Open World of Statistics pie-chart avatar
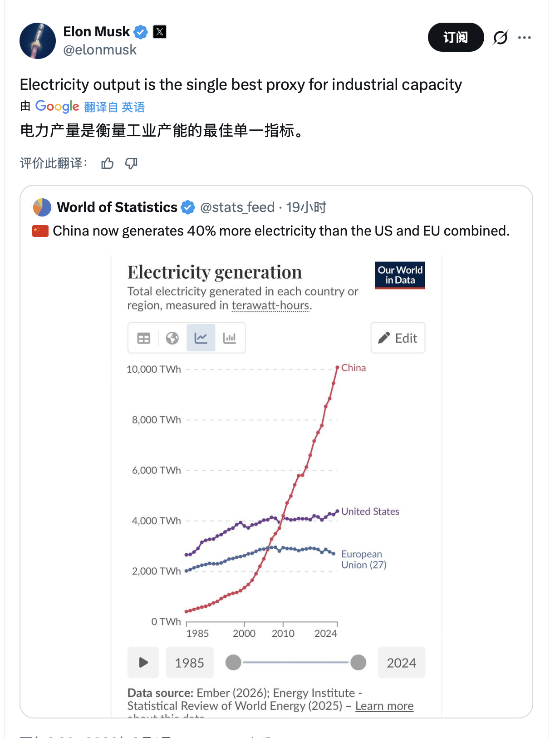 point(42,207)
